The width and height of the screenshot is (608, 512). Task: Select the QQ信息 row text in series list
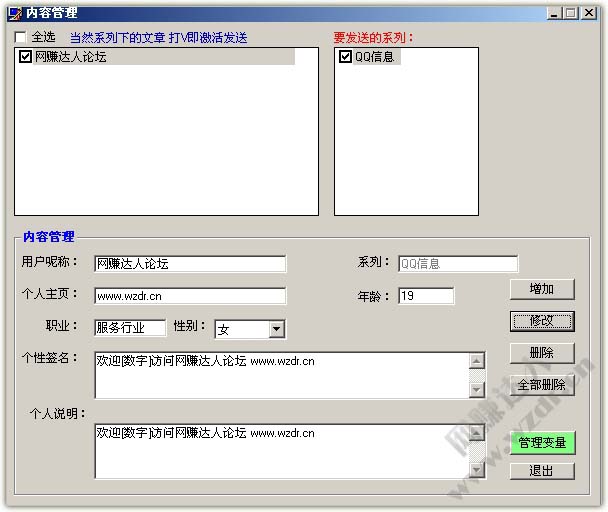pyautogui.click(x=374, y=57)
